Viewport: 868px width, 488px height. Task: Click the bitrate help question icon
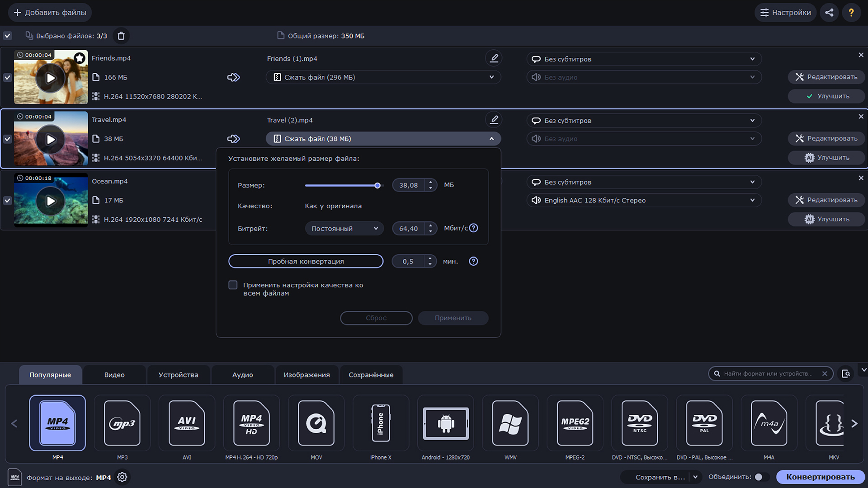[x=473, y=228]
